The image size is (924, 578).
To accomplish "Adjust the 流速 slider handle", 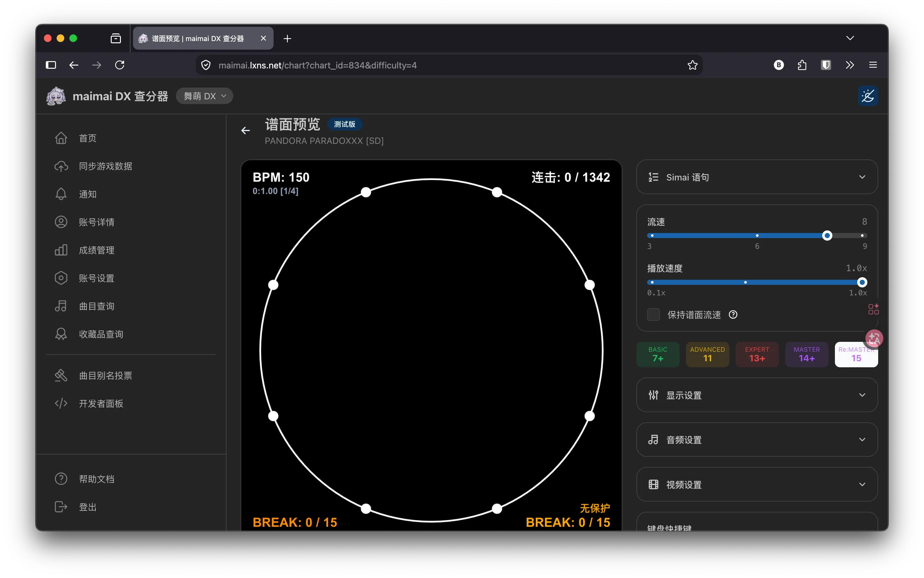I will 827,236.
